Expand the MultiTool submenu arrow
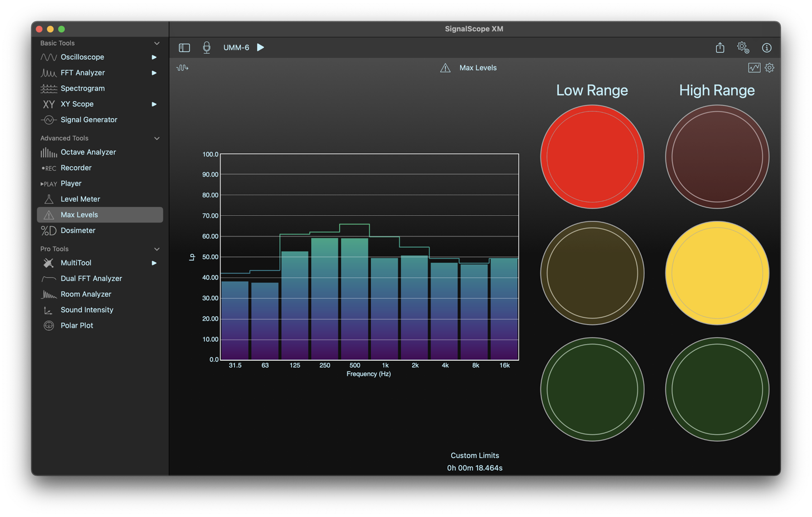This screenshot has width=812, height=517. [154, 263]
